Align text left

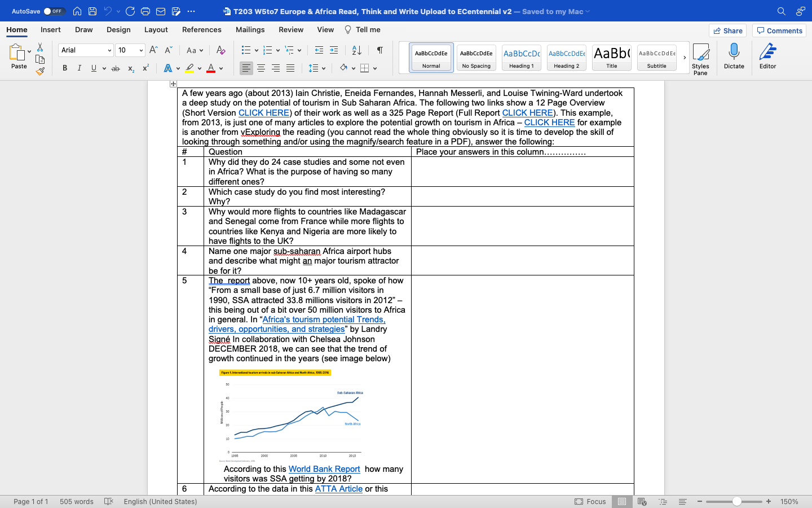tap(246, 68)
